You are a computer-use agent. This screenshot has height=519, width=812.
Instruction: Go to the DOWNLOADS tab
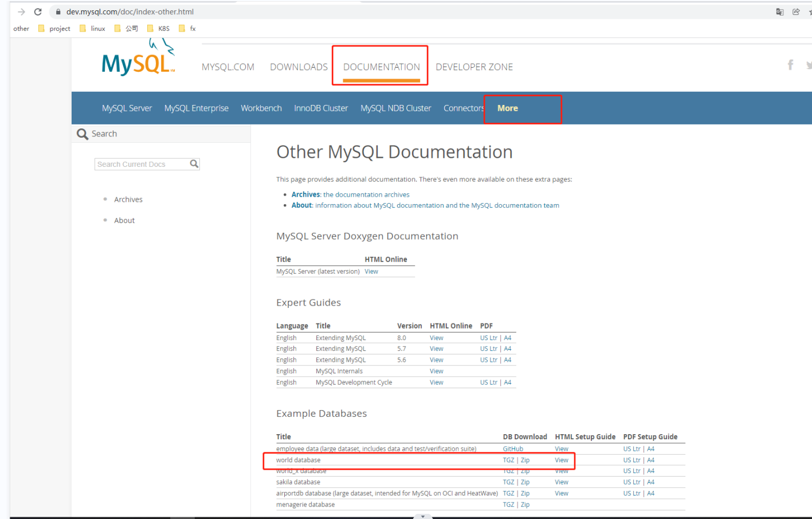[299, 67]
